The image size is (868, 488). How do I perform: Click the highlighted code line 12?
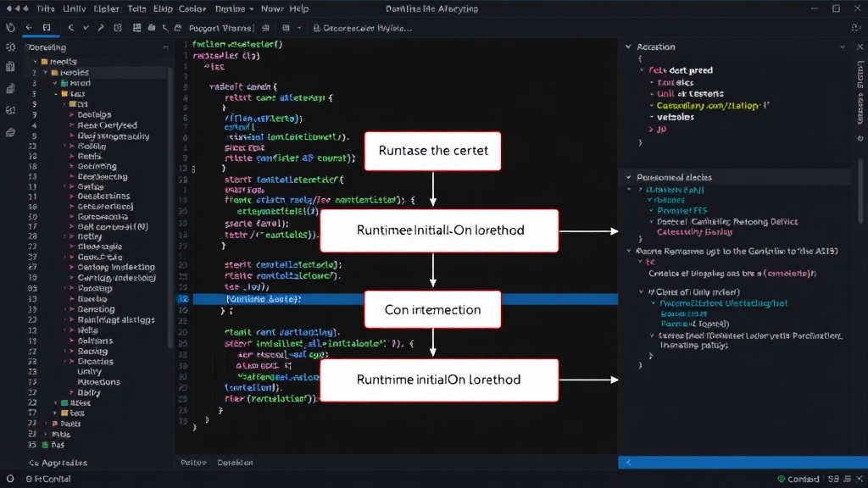(404, 299)
